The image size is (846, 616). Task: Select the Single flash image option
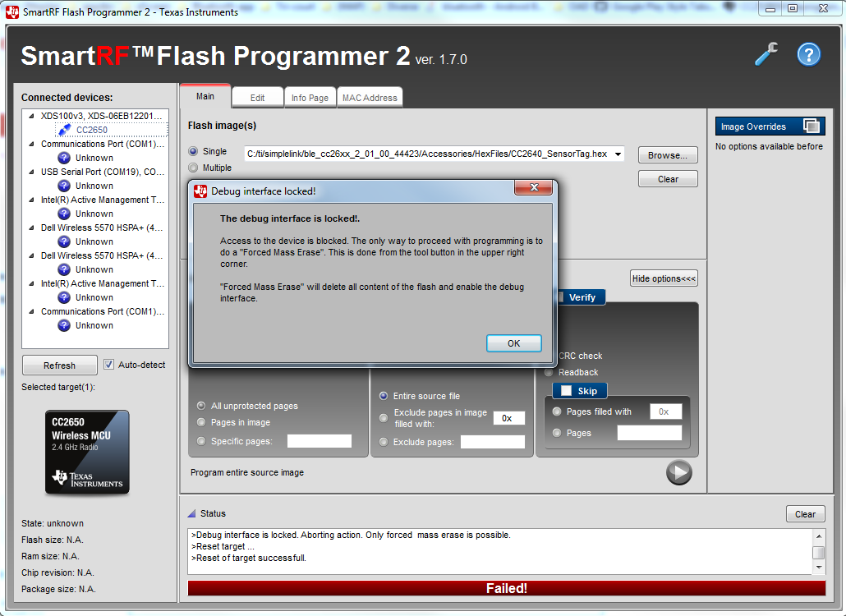coord(193,152)
